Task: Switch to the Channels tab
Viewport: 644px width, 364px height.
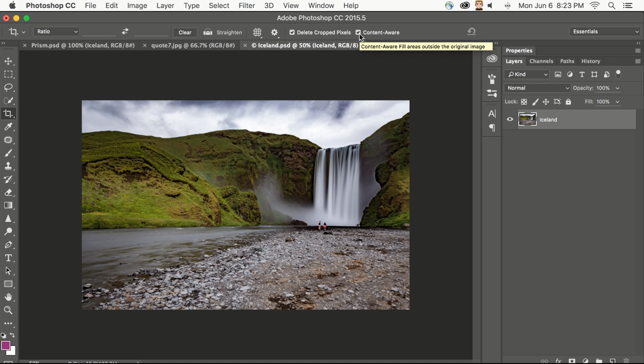Action: coord(541,61)
